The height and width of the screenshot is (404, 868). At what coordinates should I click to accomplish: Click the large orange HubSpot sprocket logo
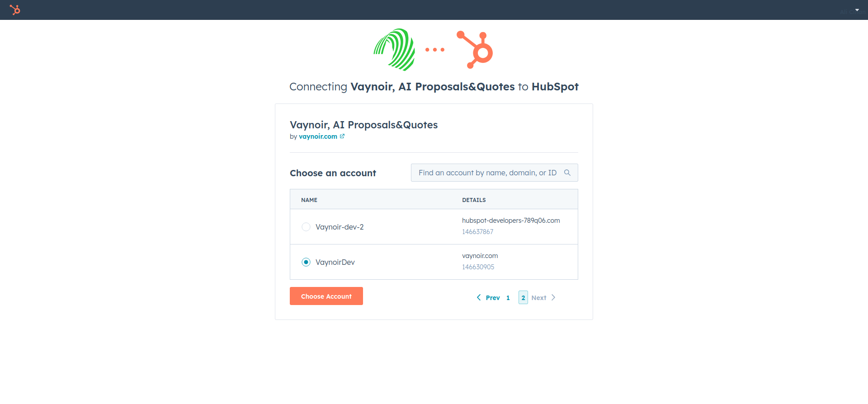click(x=475, y=50)
